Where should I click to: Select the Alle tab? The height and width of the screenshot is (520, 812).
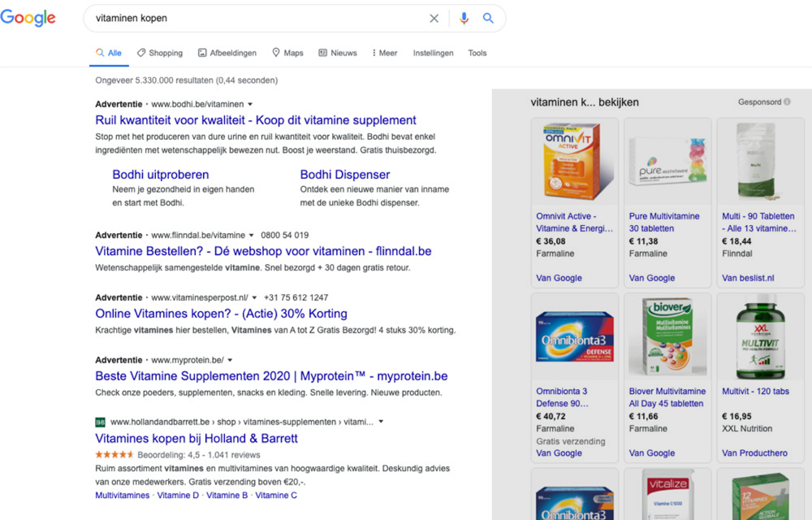click(x=109, y=53)
